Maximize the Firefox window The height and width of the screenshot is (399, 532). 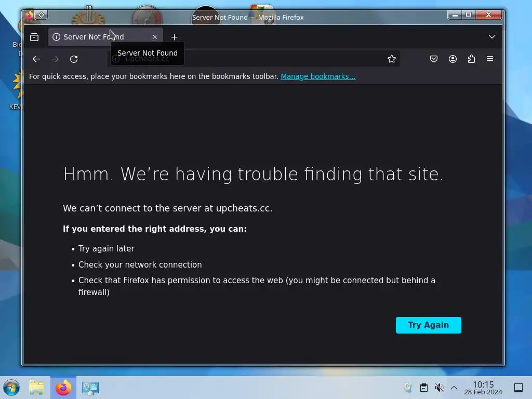tap(469, 15)
